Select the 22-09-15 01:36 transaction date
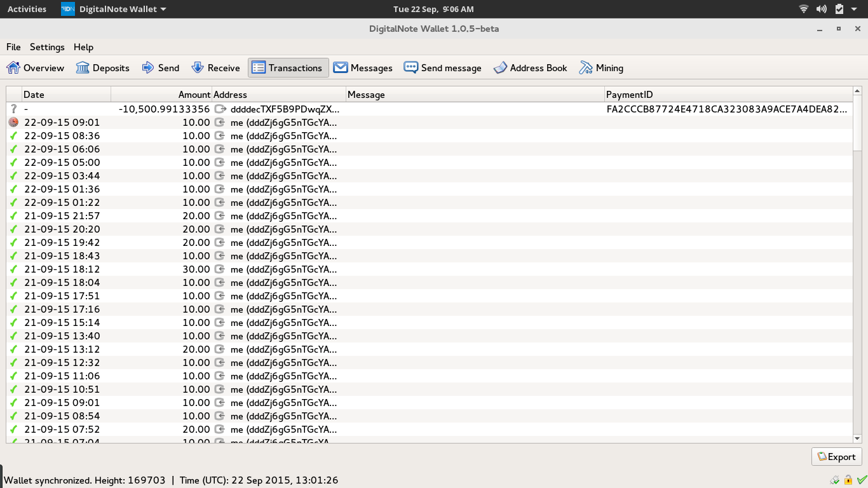The width and height of the screenshot is (868, 488). pos(62,189)
